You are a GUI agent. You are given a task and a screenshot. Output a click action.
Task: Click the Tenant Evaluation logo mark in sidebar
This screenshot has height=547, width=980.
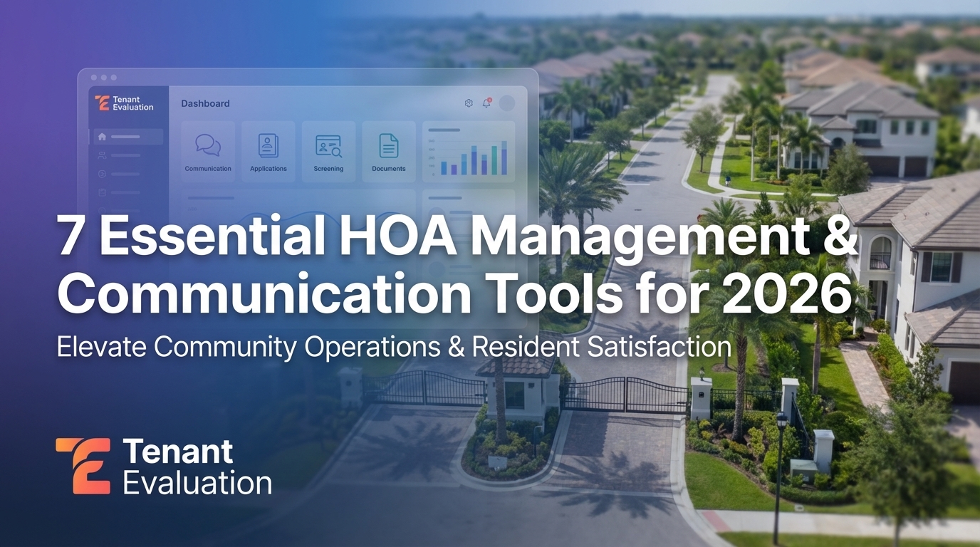[x=103, y=103]
